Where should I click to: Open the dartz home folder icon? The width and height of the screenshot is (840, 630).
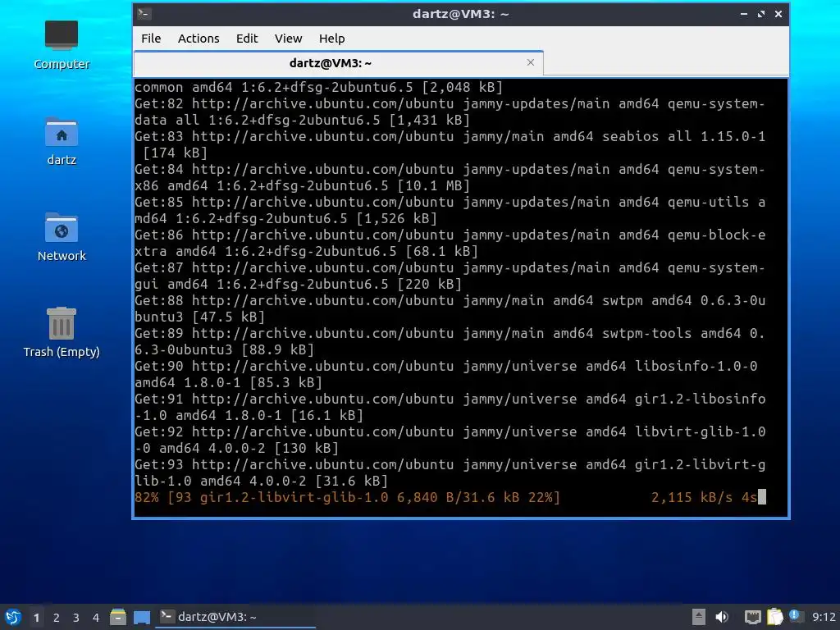click(x=61, y=141)
